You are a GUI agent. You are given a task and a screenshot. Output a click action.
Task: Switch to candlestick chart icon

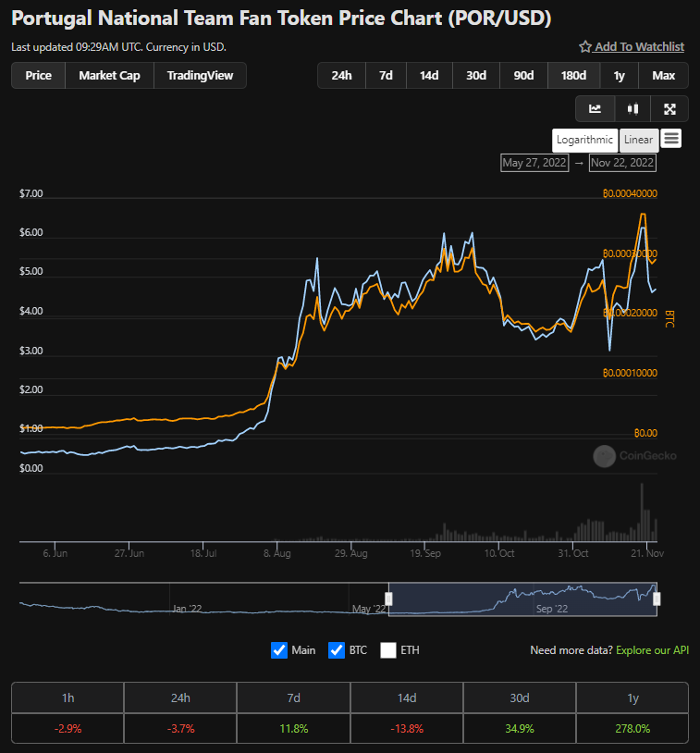[x=632, y=109]
